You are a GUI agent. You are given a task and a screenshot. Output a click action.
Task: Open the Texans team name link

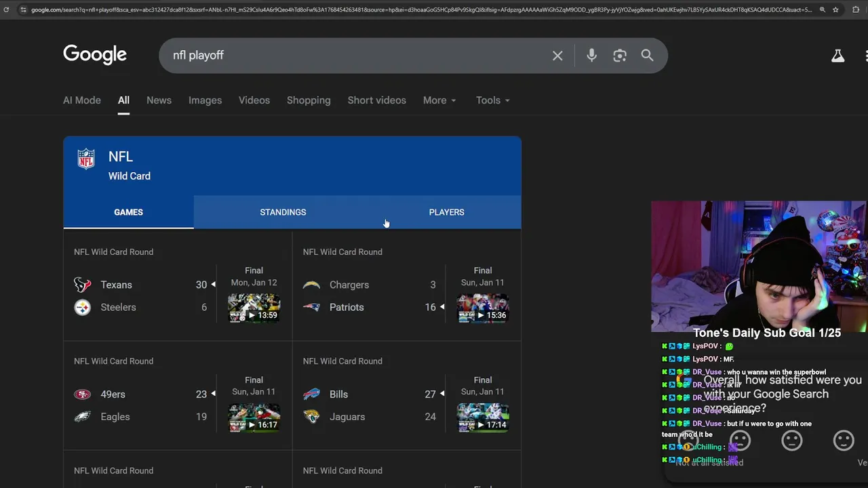(116, 285)
